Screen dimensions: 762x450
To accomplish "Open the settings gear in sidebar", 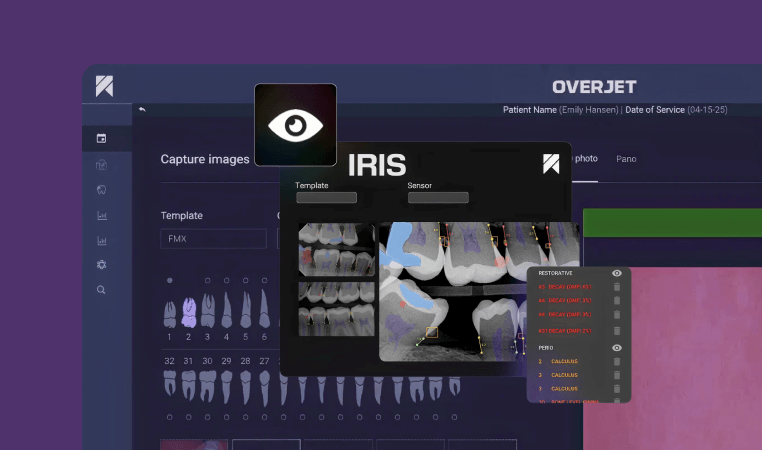I will (101, 265).
